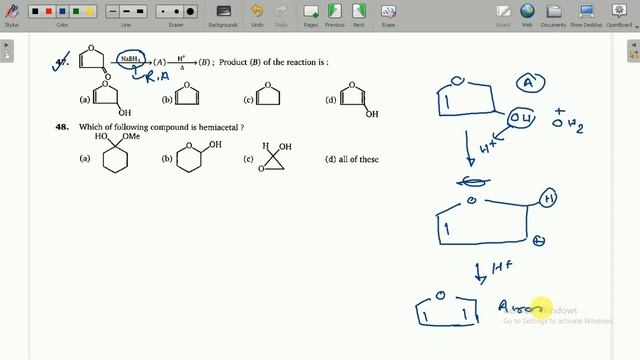Choose the thin line width

pyautogui.click(x=113, y=11)
